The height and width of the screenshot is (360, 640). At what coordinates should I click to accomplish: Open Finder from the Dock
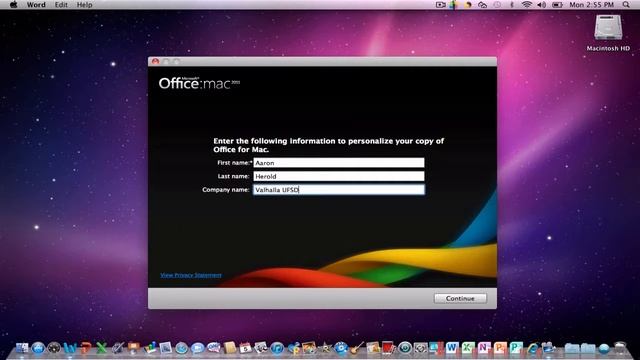point(22,348)
